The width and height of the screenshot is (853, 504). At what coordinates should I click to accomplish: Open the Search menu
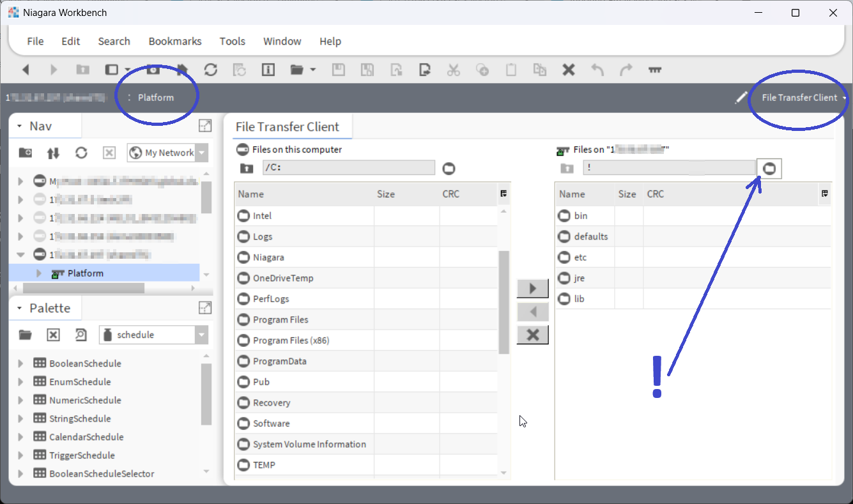[114, 41]
